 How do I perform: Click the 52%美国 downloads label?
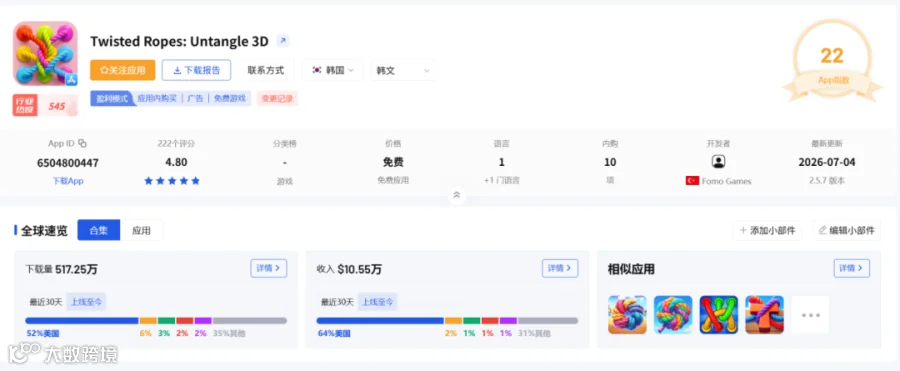[x=43, y=333]
